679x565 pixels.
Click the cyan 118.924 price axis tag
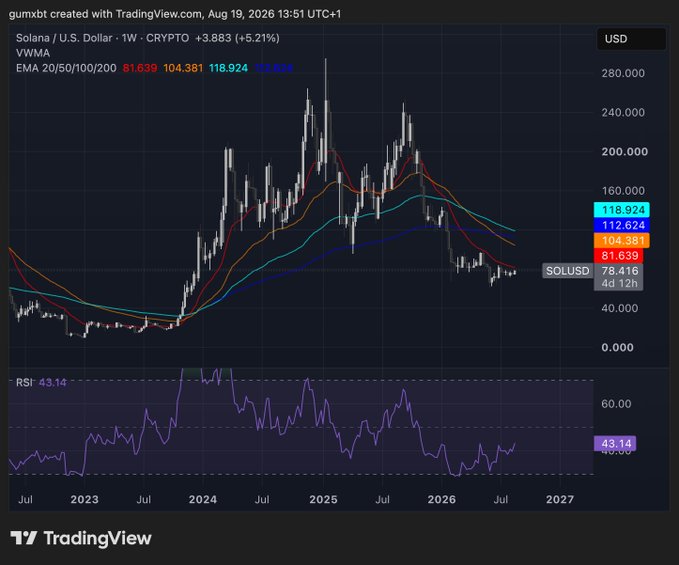(621, 210)
